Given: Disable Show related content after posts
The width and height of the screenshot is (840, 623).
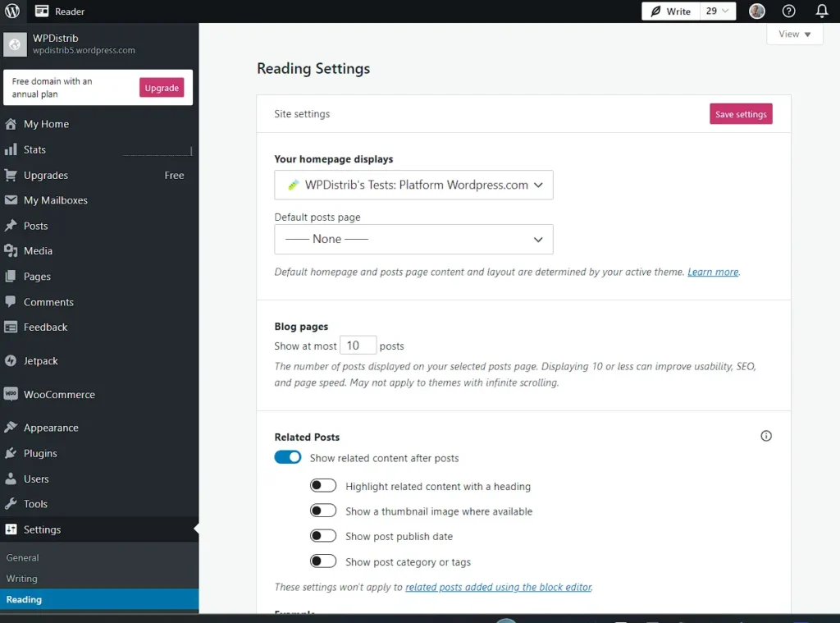Looking at the screenshot, I should click(x=288, y=457).
